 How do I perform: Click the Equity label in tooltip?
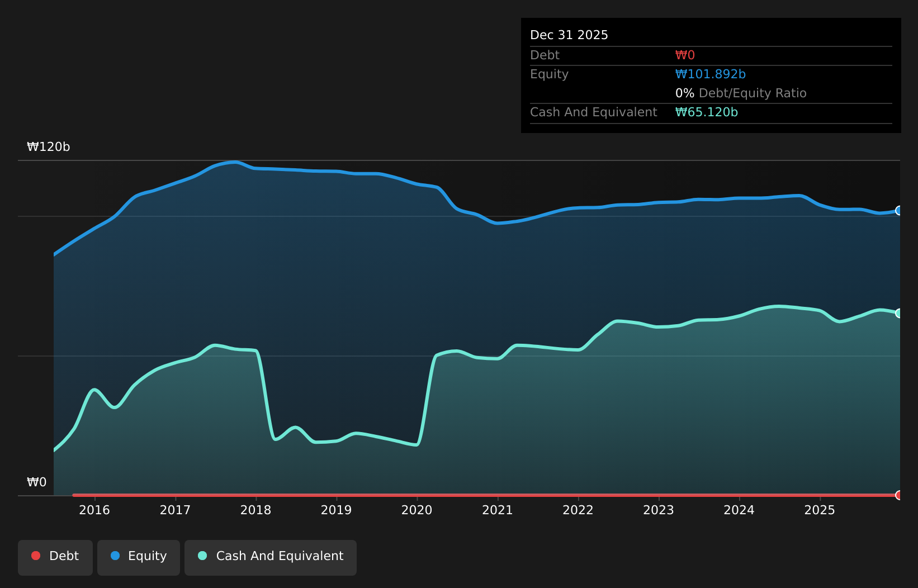549,74
